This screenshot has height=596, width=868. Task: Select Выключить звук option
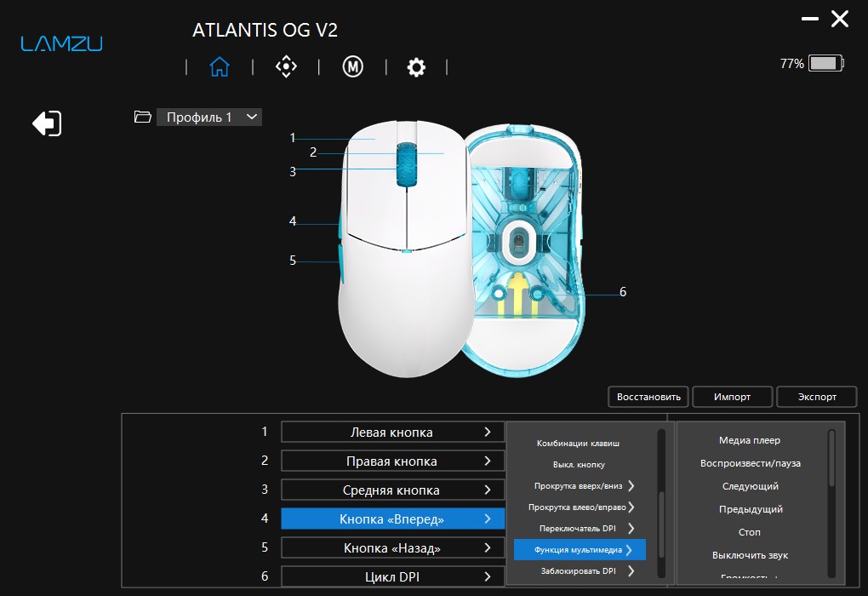(750, 555)
